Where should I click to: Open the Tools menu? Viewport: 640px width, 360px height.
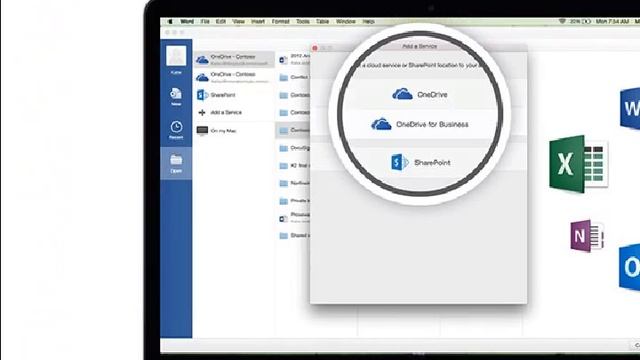[302, 22]
